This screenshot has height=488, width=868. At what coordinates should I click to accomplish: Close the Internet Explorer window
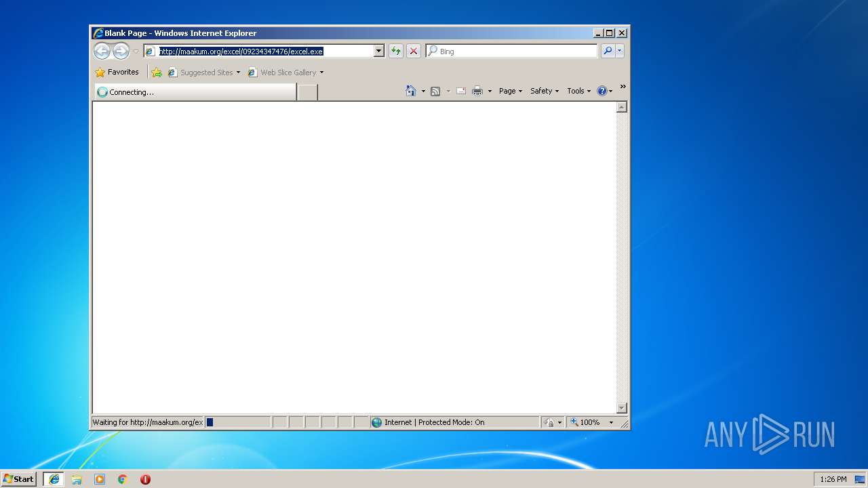622,33
